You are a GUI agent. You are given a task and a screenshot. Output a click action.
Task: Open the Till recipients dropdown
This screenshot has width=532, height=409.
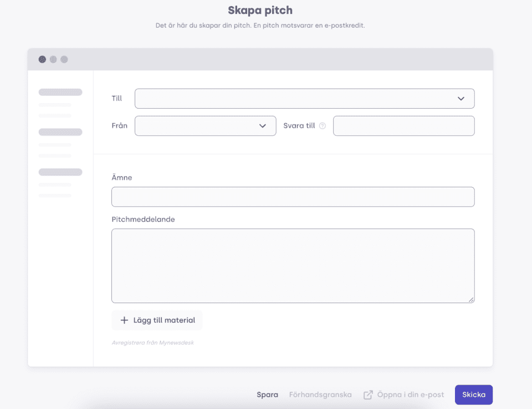[304, 99]
